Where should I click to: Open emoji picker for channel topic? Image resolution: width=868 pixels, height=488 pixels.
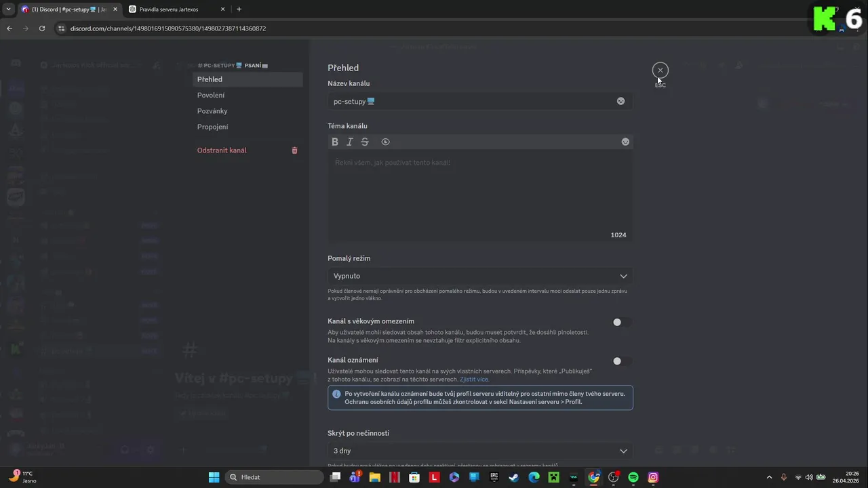pyautogui.click(x=625, y=142)
